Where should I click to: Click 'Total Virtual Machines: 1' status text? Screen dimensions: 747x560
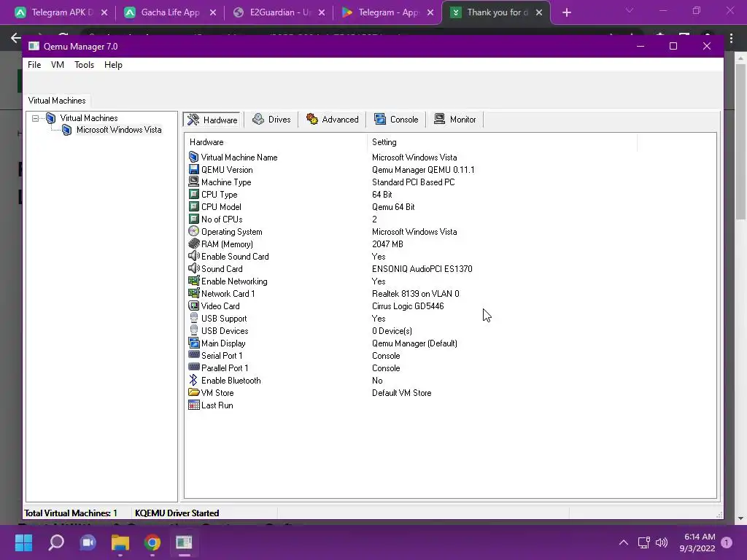click(x=71, y=513)
